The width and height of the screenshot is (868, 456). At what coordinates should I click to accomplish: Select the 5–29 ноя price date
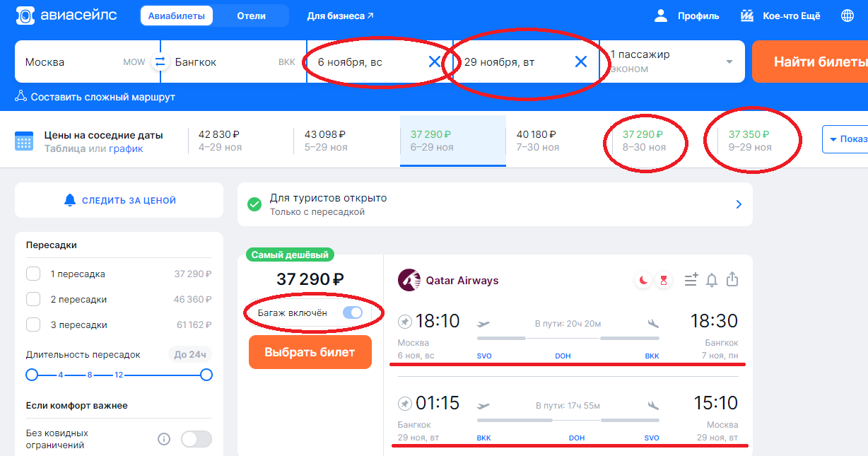coord(346,141)
